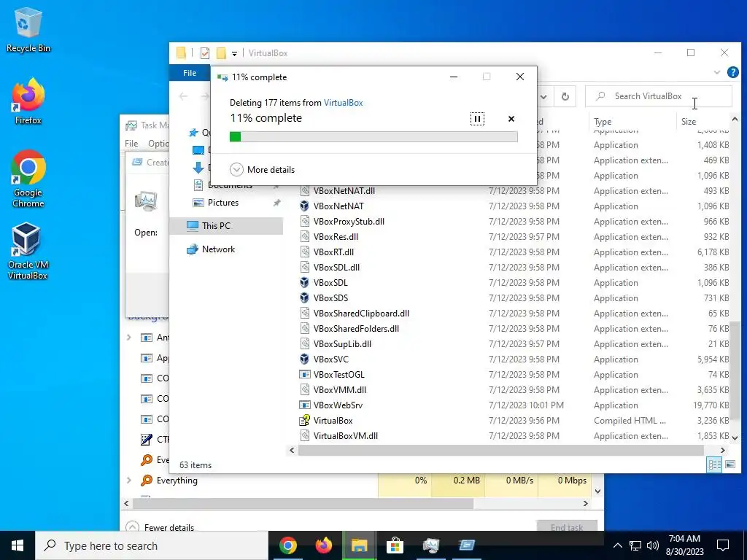Open the File tab in Explorer

[190, 73]
